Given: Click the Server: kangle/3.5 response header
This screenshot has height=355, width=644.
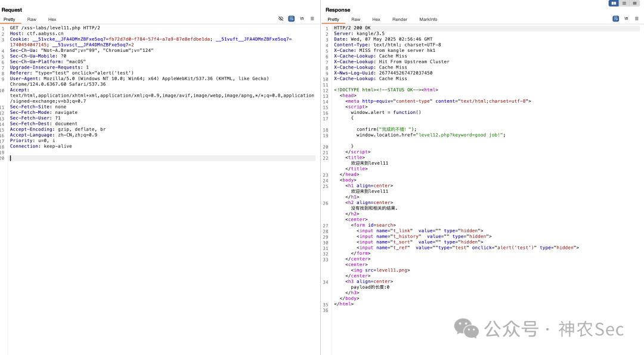Looking at the screenshot, I should click(x=359, y=33).
